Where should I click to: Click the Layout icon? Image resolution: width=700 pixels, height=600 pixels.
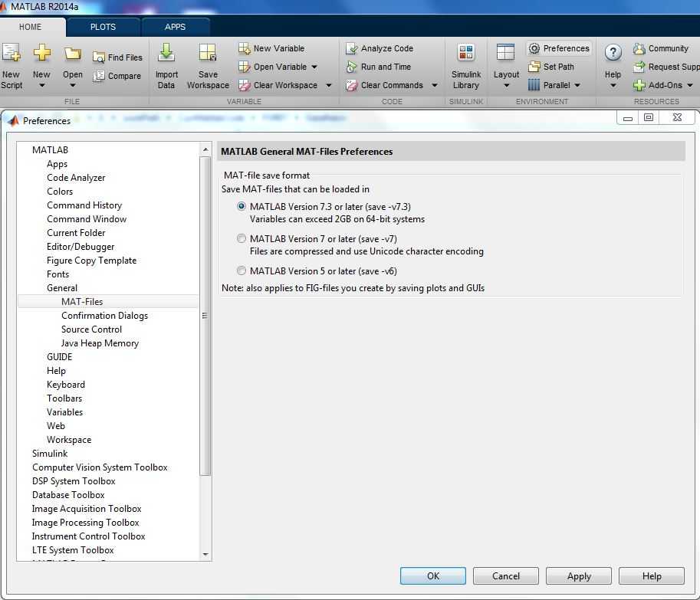[x=506, y=52]
